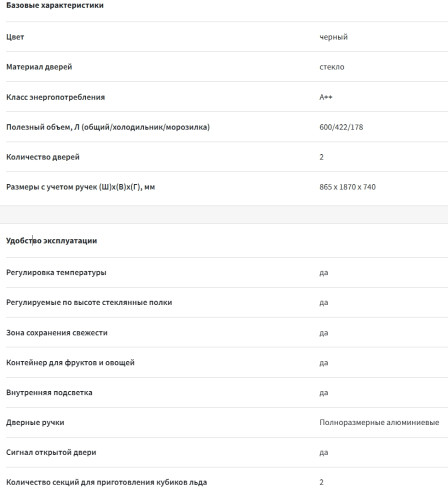Select 'Регулировка температуры' label
Image resolution: width=448 pixels, height=500 pixels.
(x=56, y=272)
